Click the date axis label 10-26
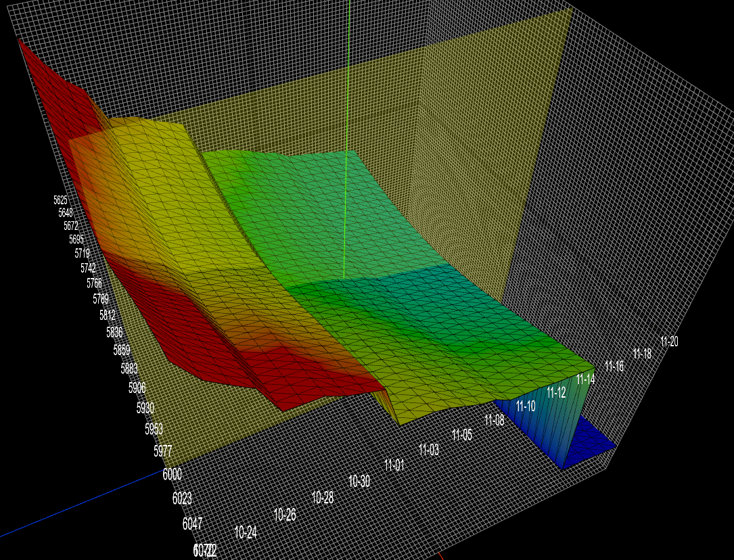This screenshot has width=734, height=560. coord(285,515)
